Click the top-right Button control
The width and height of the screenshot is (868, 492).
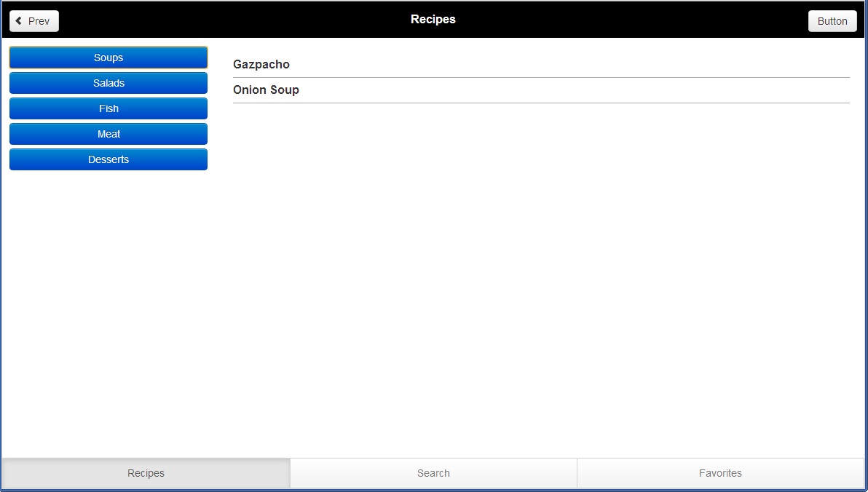tap(832, 21)
